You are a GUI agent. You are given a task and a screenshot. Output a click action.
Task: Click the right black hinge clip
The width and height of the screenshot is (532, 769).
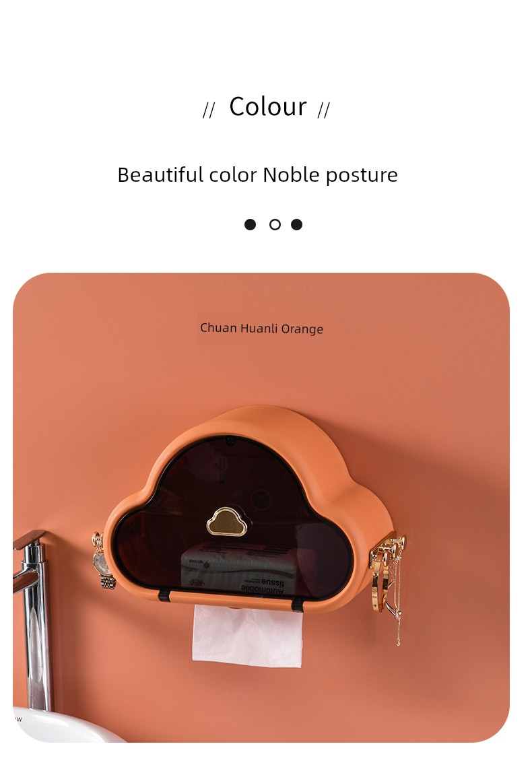(298, 605)
